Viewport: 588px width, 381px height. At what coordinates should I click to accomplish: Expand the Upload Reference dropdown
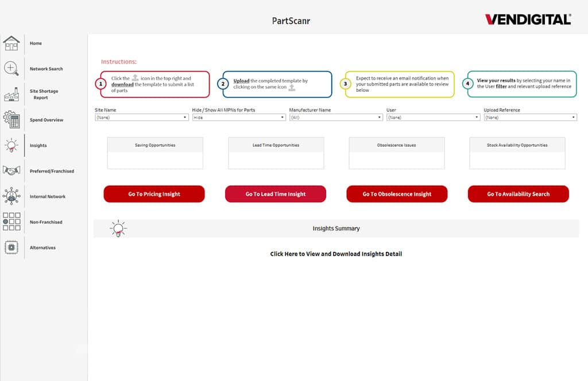click(530, 118)
